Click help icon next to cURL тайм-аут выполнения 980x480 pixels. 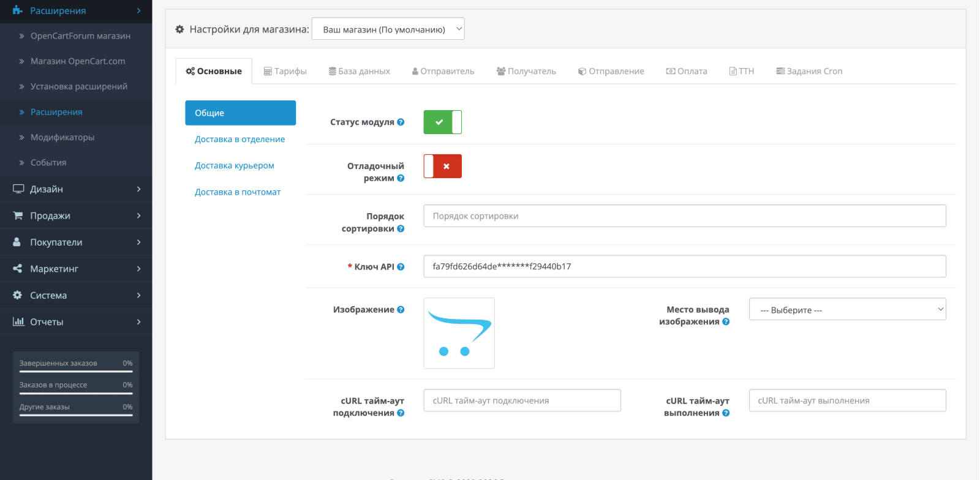coord(726,413)
